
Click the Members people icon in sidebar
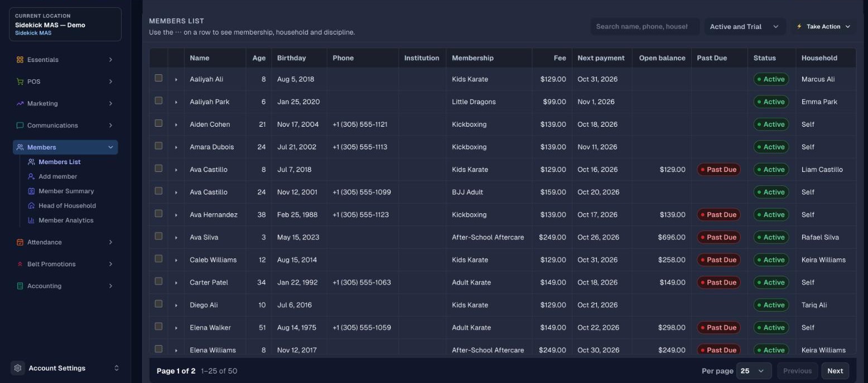[20, 147]
